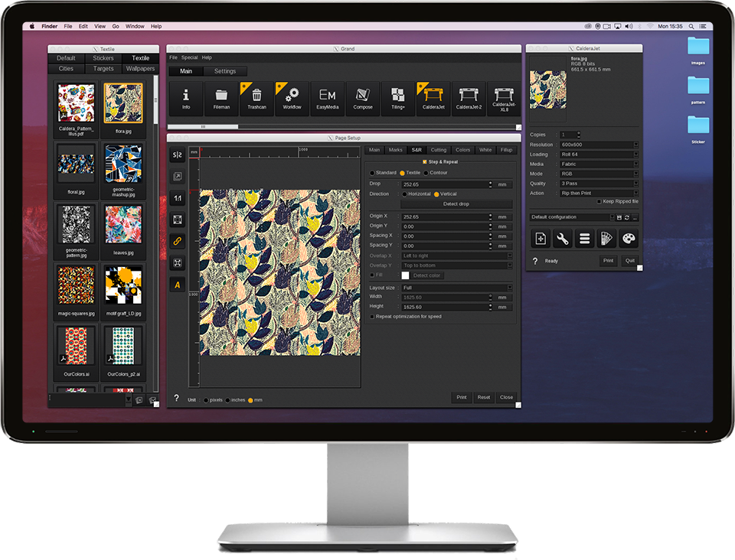Open the Quality 3 Pass dropdown
The width and height of the screenshot is (735, 560).
[599, 183]
